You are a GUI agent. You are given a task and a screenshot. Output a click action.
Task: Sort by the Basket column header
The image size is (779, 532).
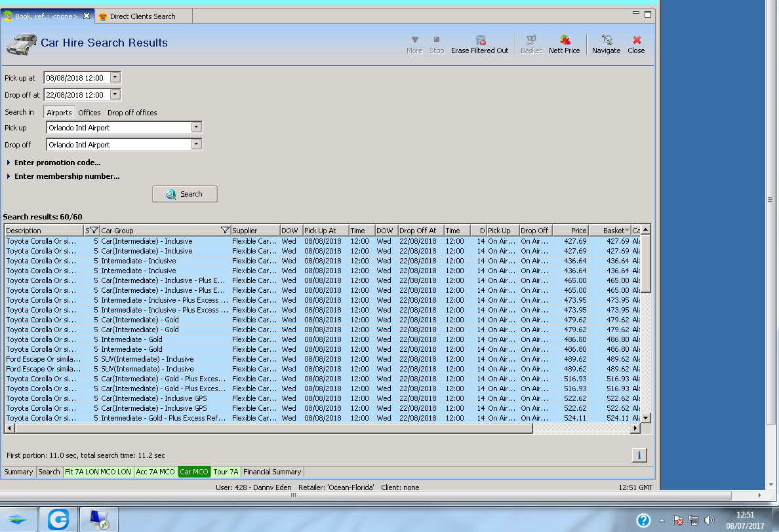(610, 230)
